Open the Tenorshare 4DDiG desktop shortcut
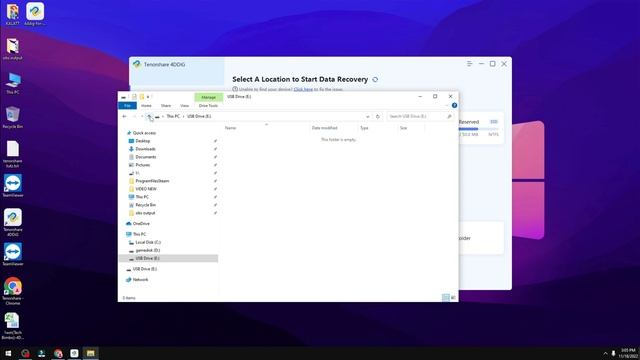 click(x=13, y=222)
